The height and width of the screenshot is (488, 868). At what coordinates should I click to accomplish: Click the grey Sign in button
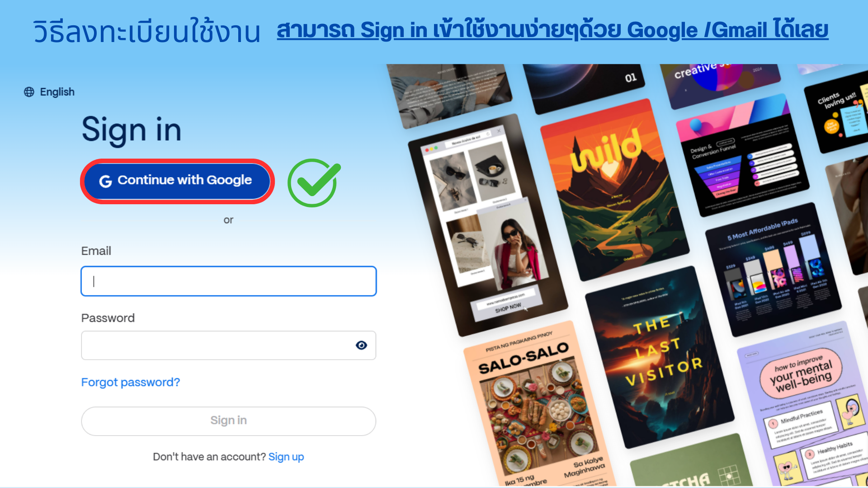pyautogui.click(x=229, y=421)
